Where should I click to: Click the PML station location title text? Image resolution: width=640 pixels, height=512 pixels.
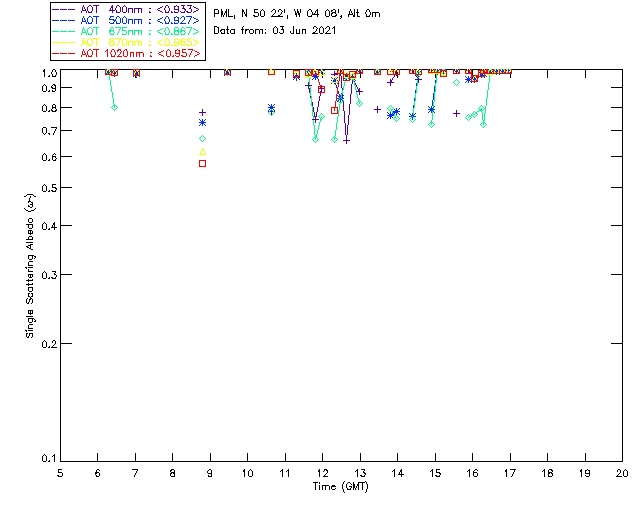click(x=297, y=14)
